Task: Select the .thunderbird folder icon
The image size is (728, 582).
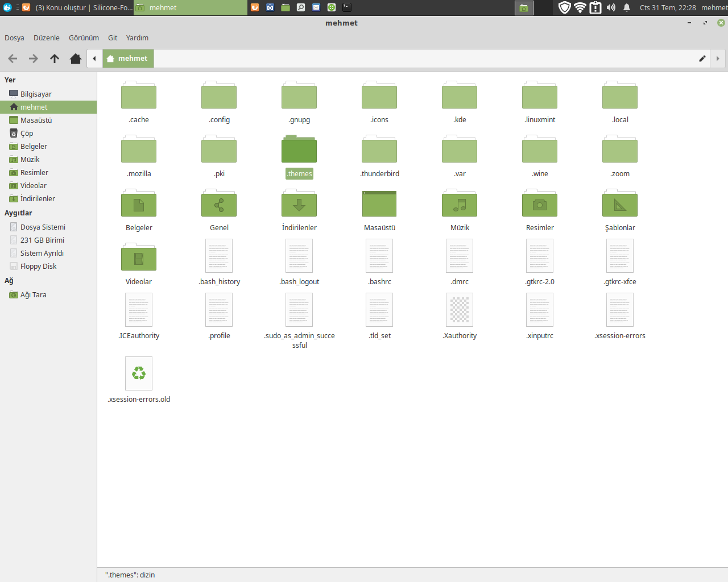Action: [x=379, y=149]
